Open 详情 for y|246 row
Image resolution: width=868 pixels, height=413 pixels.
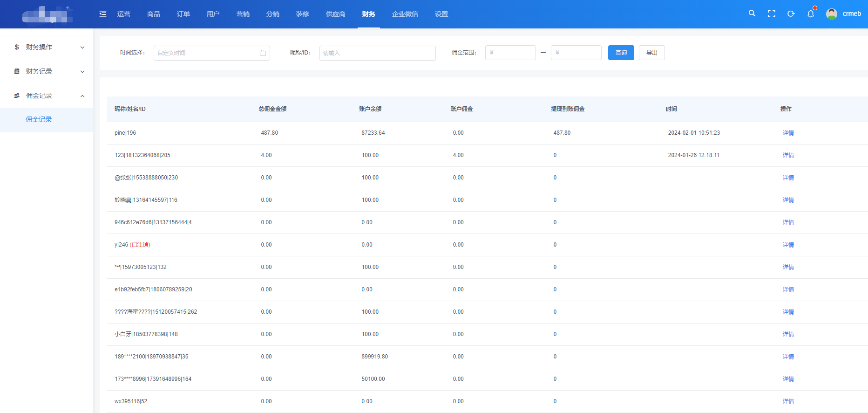pos(788,245)
